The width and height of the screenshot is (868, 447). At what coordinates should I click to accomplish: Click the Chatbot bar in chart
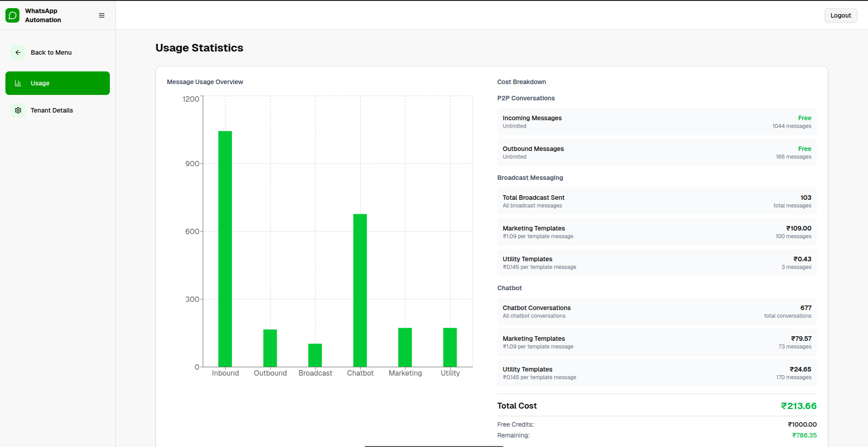click(x=360, y=290)
